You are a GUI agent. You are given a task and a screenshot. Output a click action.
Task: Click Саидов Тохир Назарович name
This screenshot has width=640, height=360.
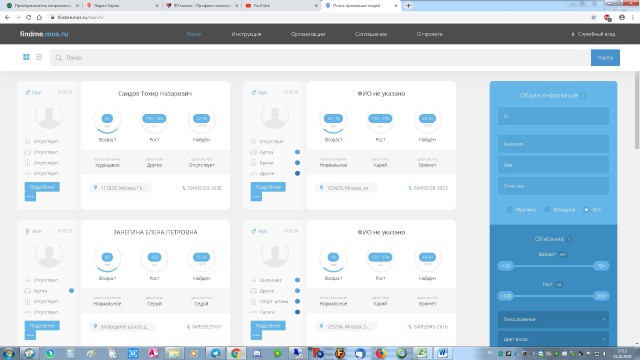155,93
